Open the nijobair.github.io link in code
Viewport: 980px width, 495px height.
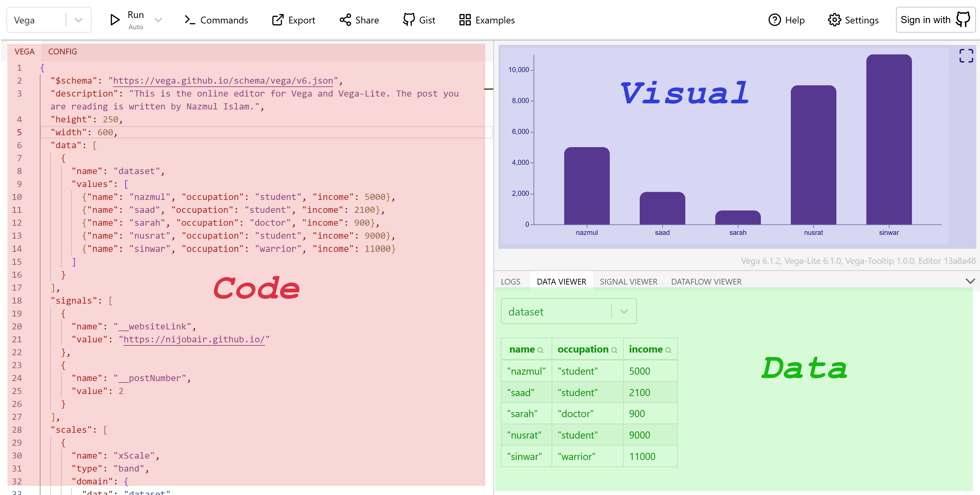coord(194,340)
